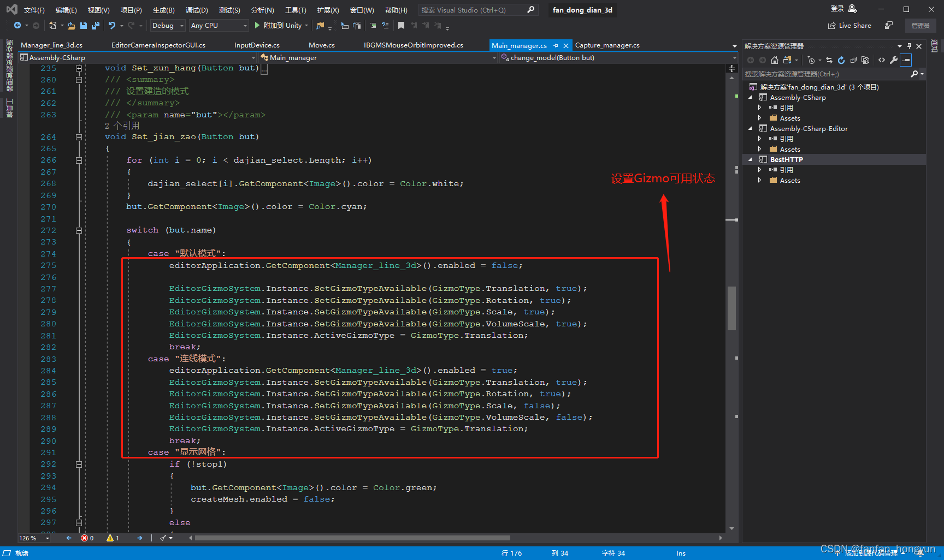This screenshot has width=944, height=560.
Task: Click the New Project icon on the toolbar
Action: pyautogui.click(x=54, y=25)
